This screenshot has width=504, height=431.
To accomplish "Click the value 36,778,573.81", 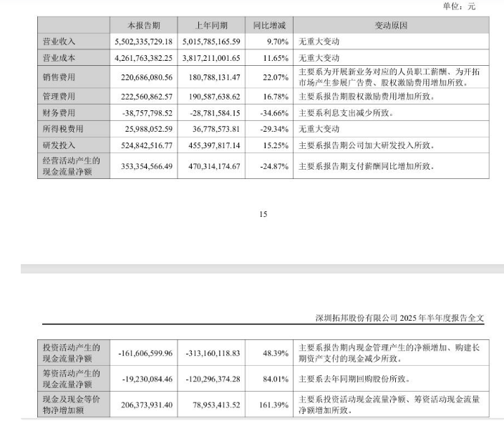I will (x=216, y=129).
